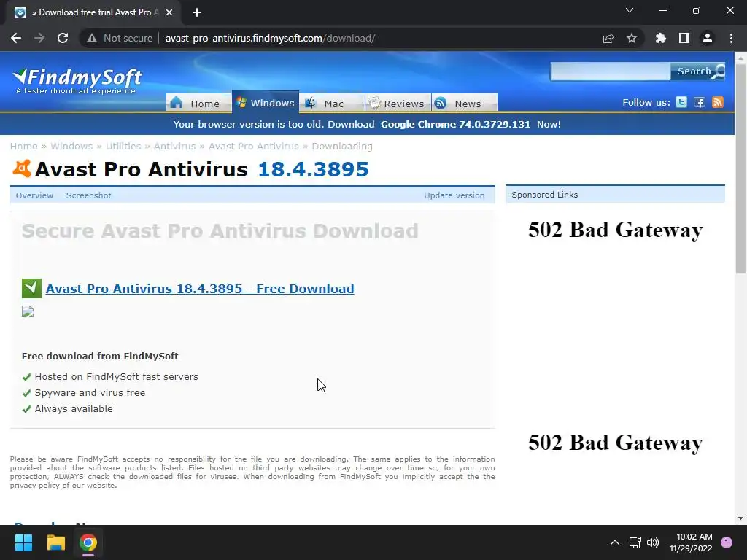Image resolution: width=747 pixels, height=560 pixels.
Task: Show hidden system tray icons
Action: coord(614,542)
